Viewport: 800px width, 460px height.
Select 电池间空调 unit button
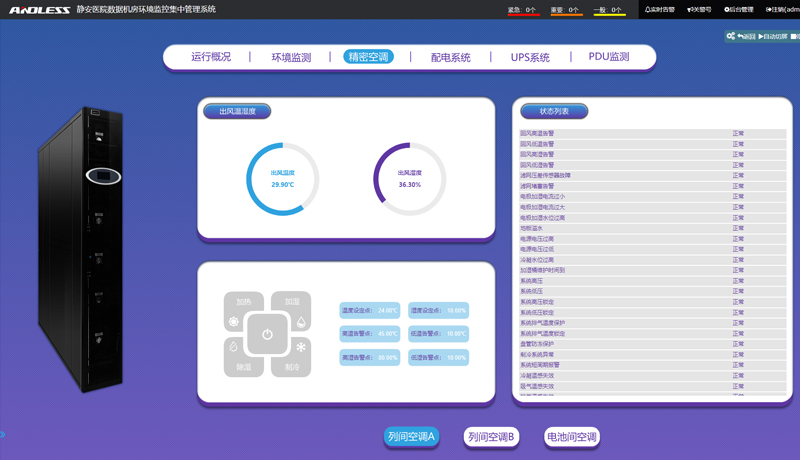(x=571, y=437)
